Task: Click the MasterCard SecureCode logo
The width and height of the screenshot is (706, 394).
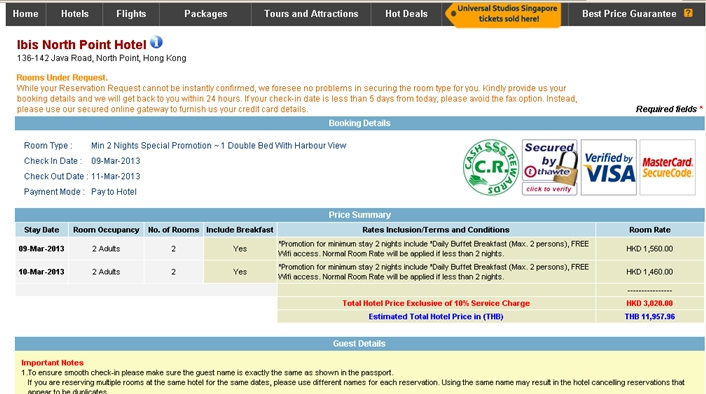Action: tap(667, 167)
